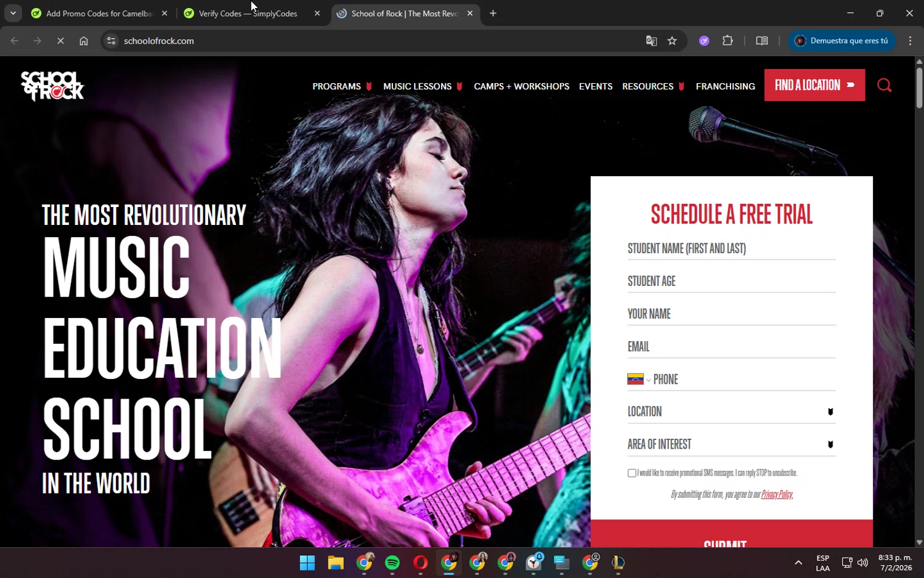View site information icon beside the URL
The width and height of the screenshot is (924, 578).
[x=111, y=41]
